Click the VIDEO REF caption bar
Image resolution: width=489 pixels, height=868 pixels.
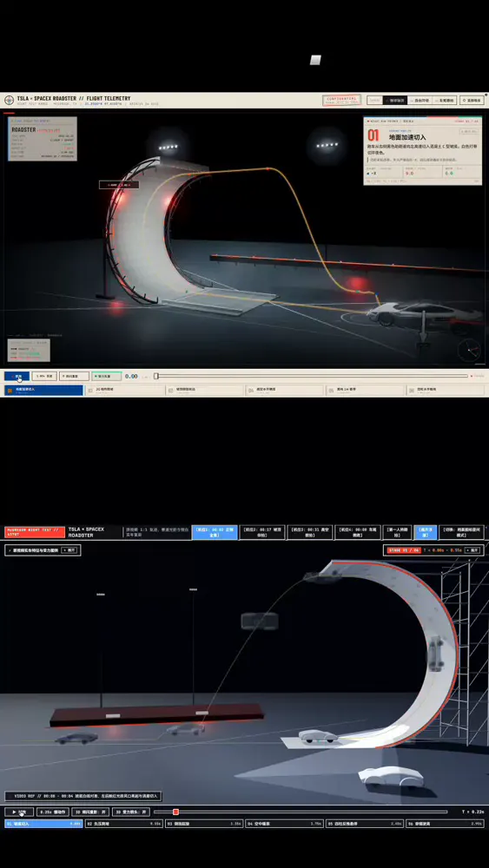83,796
